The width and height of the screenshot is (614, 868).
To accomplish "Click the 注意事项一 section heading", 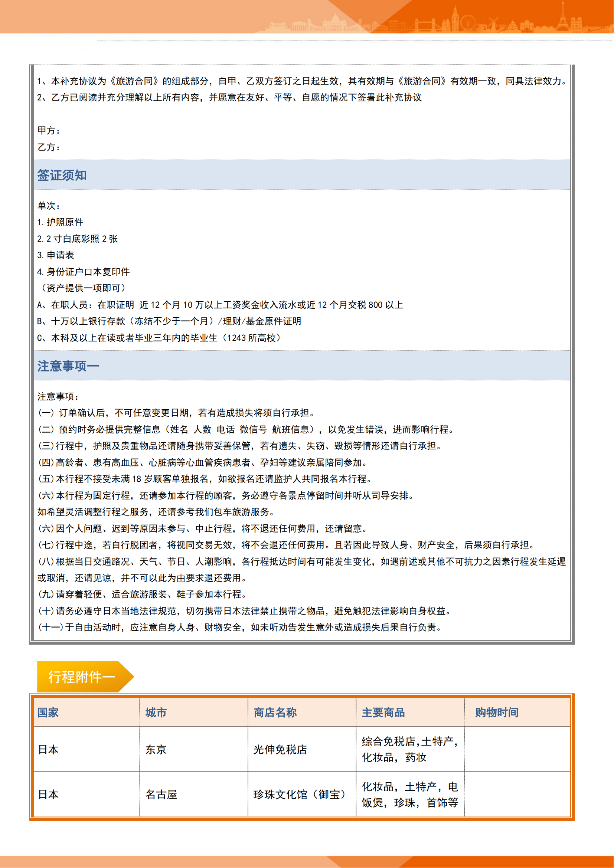I will click(68, 366).
